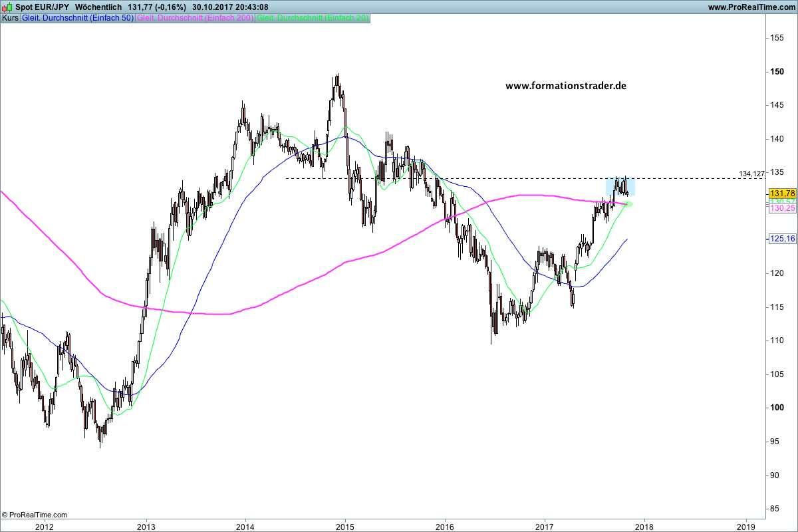The height and width of the screenshot is (532, 798).
Task: Select the 134,127 horizontal line label
Action: 752,174
